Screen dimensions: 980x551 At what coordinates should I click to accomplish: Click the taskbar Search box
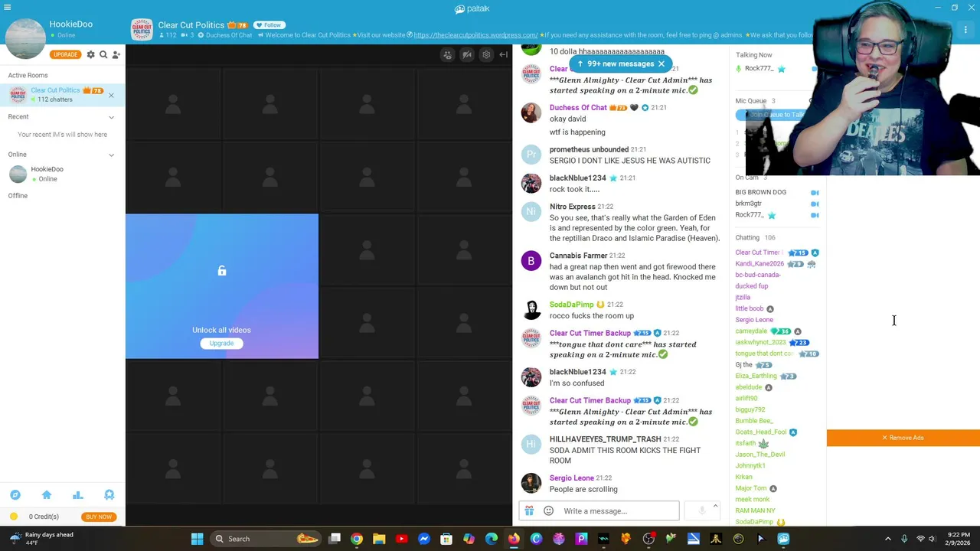(264, 539)
